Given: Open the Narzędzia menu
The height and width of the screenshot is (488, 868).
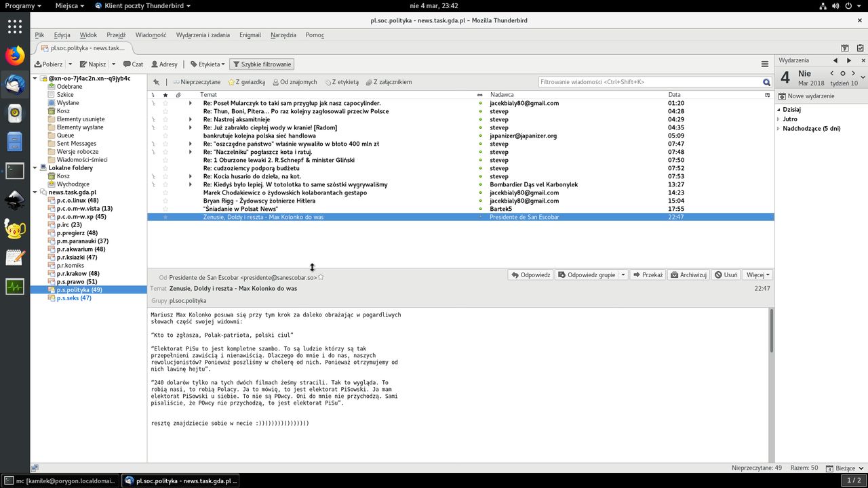Looking at the screenshot, I should pyautogui.click(x=283, y=35).
